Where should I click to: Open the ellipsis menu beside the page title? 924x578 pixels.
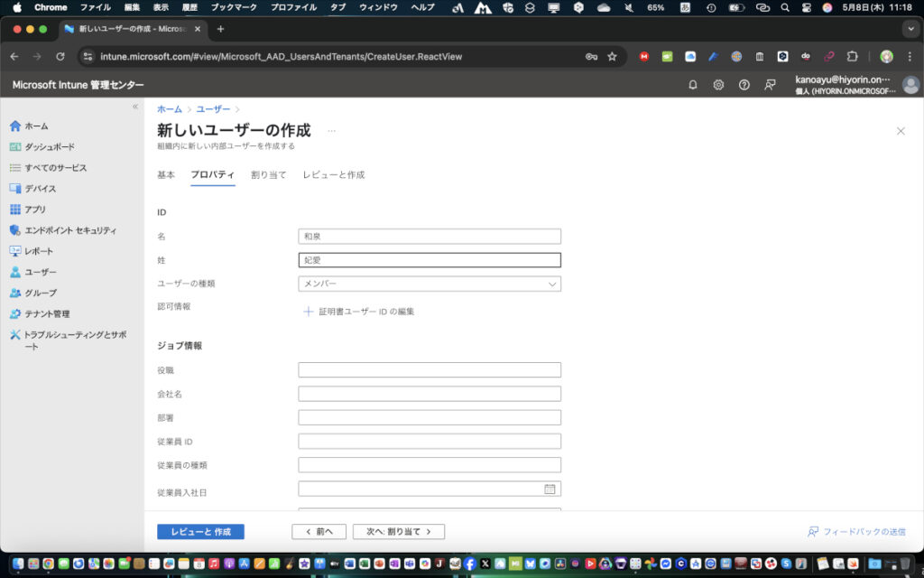click(x=331, y=130)
